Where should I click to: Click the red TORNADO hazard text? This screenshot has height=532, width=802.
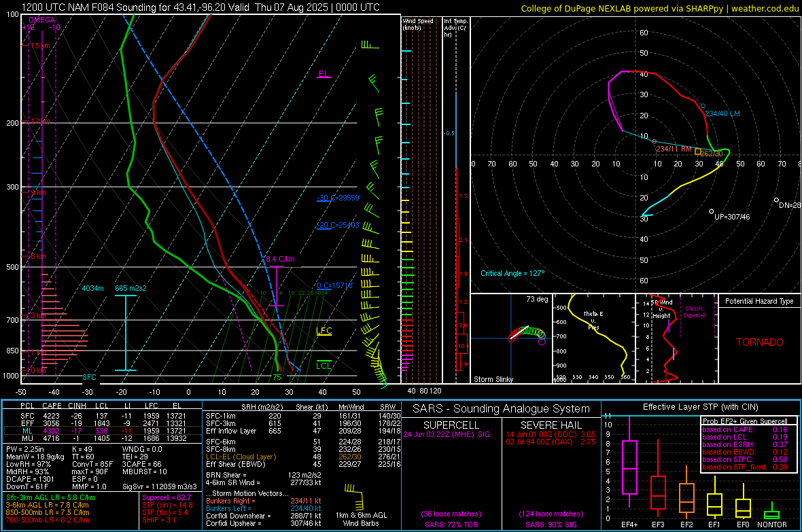760,342
